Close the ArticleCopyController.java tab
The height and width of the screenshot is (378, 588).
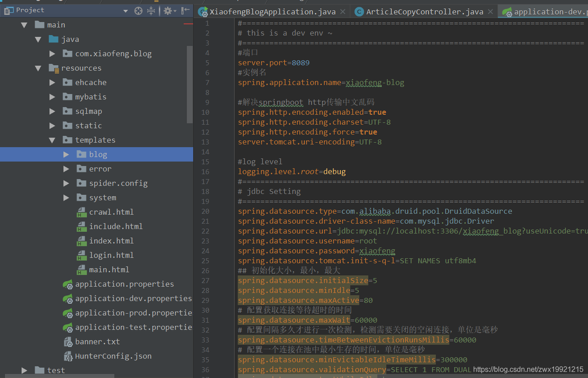[490, 12]
